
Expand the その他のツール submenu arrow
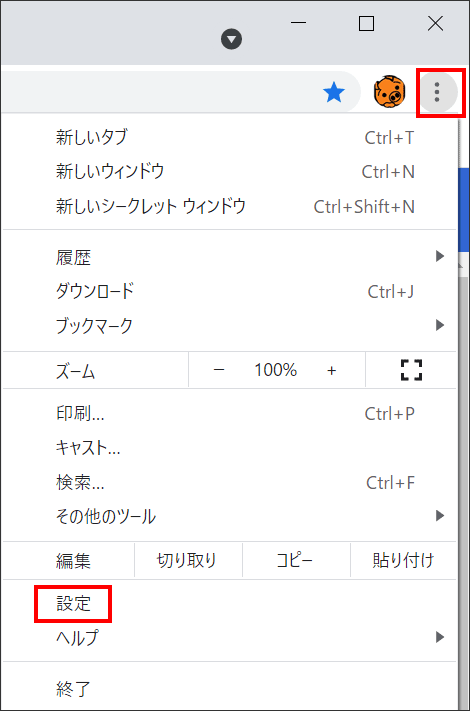pyautogui.click(x=440, y=516)
